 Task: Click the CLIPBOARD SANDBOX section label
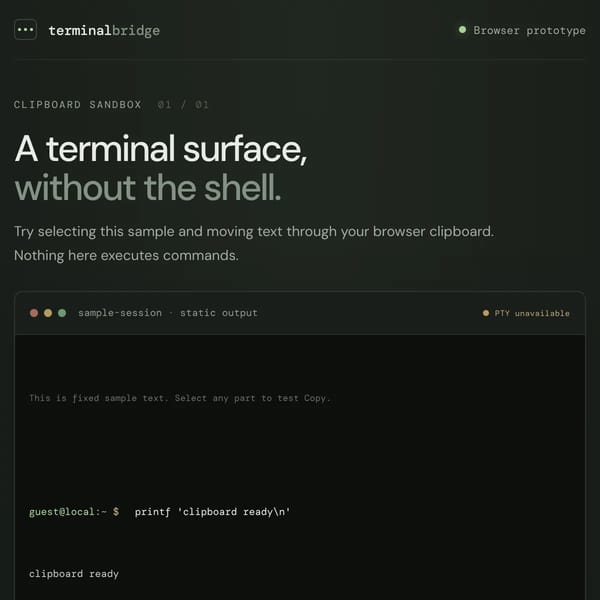(78, 104)
